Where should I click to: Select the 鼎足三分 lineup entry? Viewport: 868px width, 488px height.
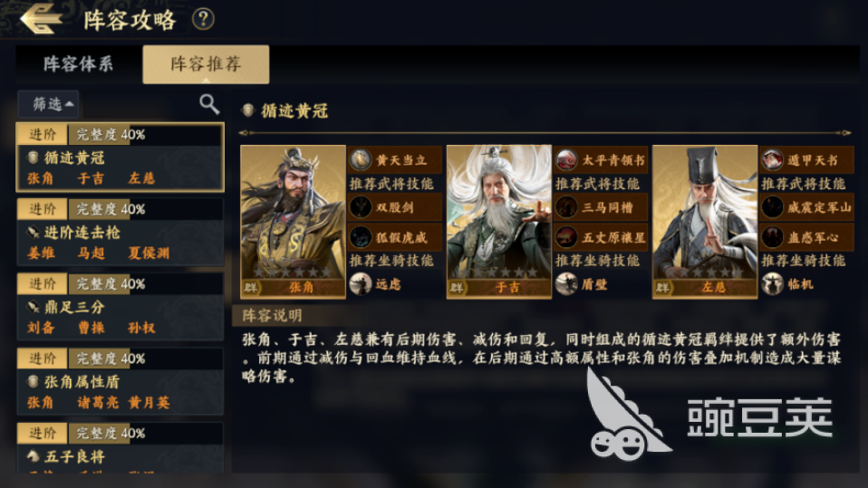pos(121,306)
